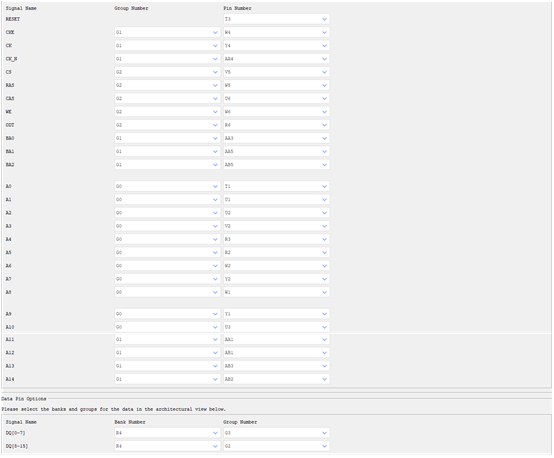Image resolution: width=554 pixels, height=458 pixels.
Task: Open the DQ[0-7] Bank Number dropdown
Action: pos(167,433)
